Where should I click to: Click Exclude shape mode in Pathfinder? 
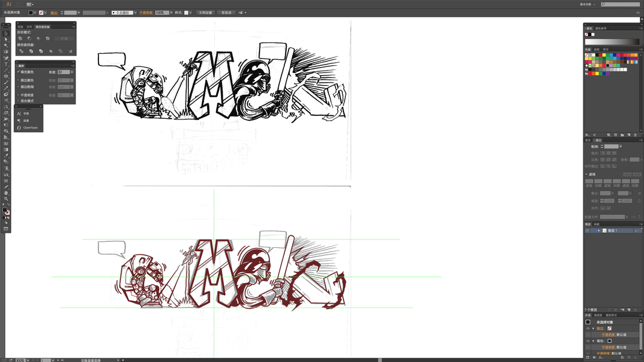point(48,39)
